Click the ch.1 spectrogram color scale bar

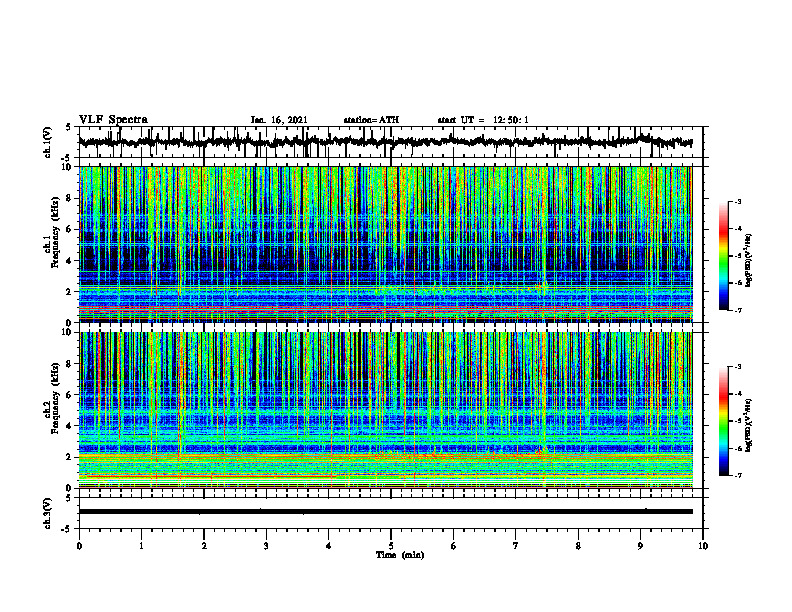click(723, 256)
